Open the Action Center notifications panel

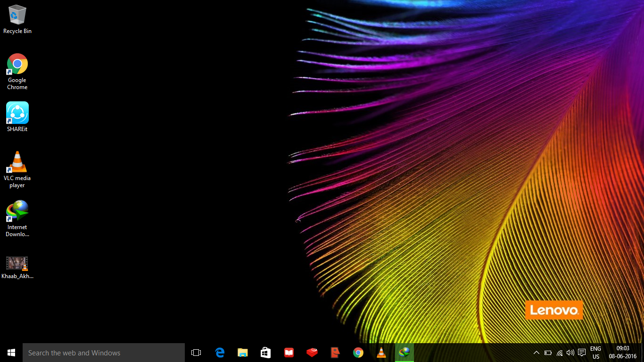click(582, 353)
